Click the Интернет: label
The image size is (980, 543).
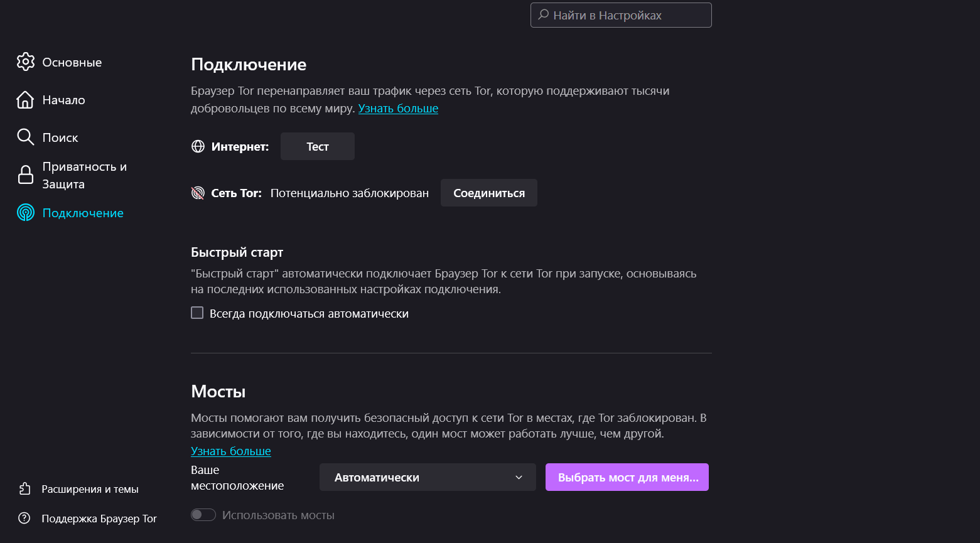click(x=240, y=146)
